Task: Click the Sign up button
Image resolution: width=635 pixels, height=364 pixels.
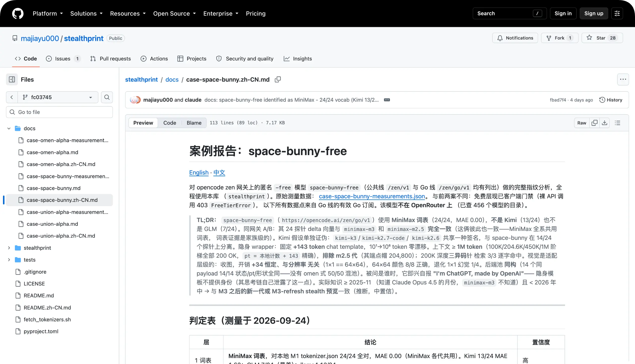Action: click(x=594, y=13)
